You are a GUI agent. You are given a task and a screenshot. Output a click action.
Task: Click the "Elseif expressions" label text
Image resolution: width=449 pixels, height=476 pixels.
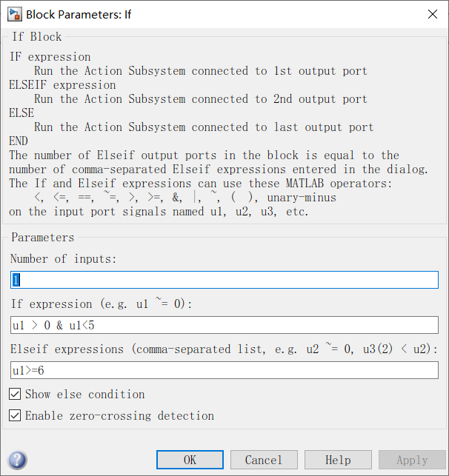click(x=67, y=349)
